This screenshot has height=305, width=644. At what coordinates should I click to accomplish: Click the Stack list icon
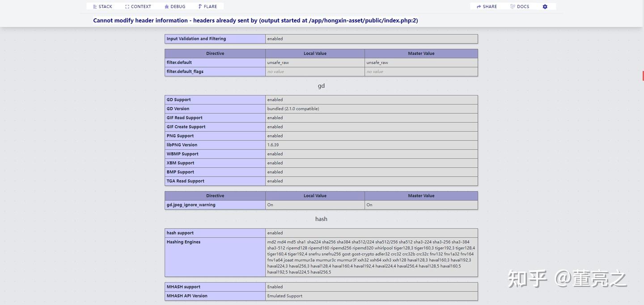[x=95, y=6]
